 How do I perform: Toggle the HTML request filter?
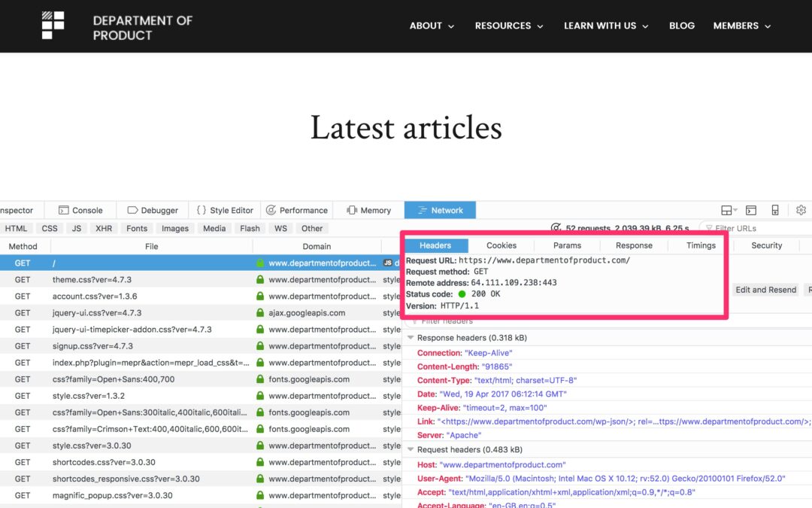coord(16,228)
